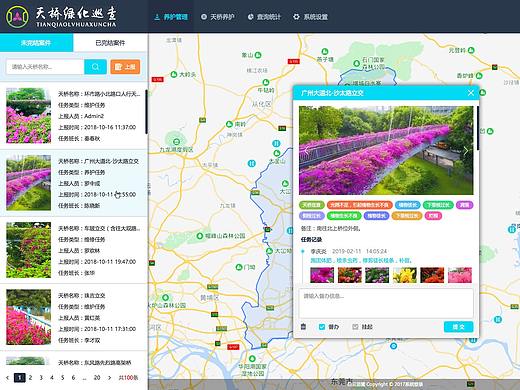Go to page 3 in pagination
The image size is (520, 390).
point(41,378)
